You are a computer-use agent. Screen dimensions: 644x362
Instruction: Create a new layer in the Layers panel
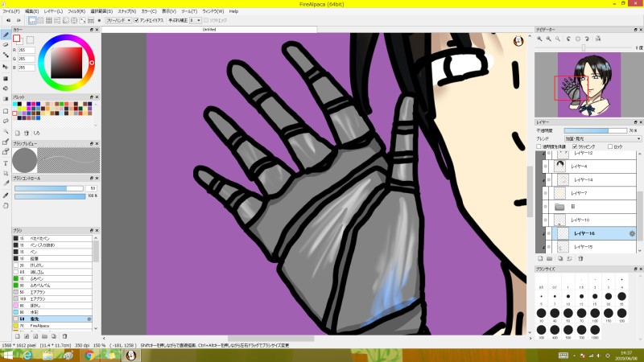click(540, 258)
